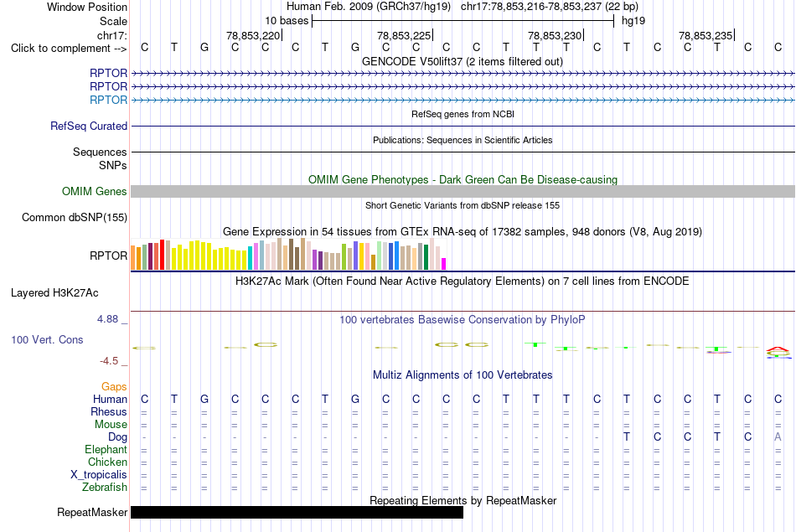Select the Dog species label in Multiz alignment
This screenshot has width=796, height=532.
pos(117,436)
